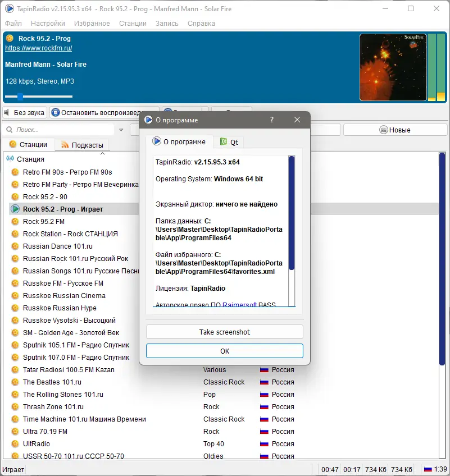Click the orange station icon beside Rock 95.2 - Prog header
The height and width of the screenshot is (476, 450).
click(x=10, y=38)
